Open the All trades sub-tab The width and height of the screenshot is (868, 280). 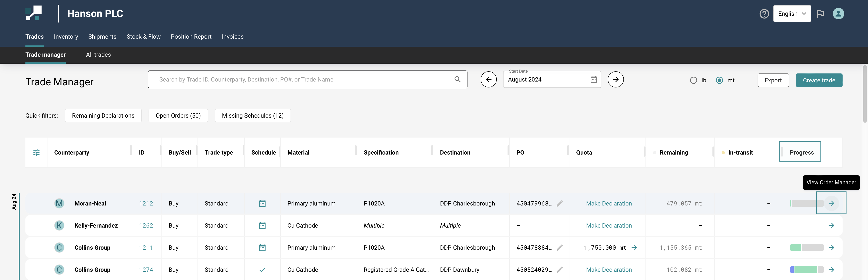click(98, 55)
